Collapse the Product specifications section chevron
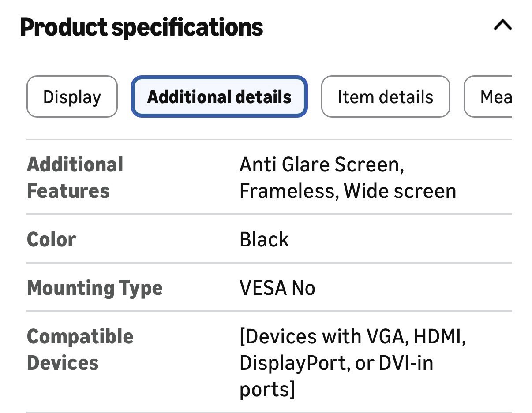532x413 pixels. tap(502, 26)
